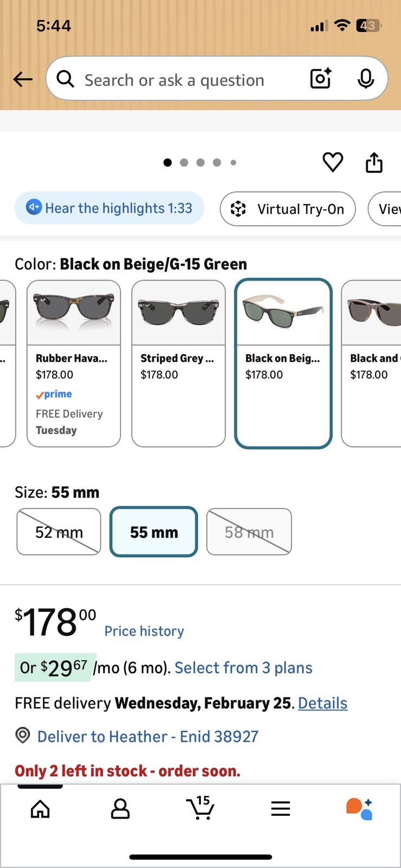Open the account profile icon
This screenshot has height=868, width=401.
[120, 809]
